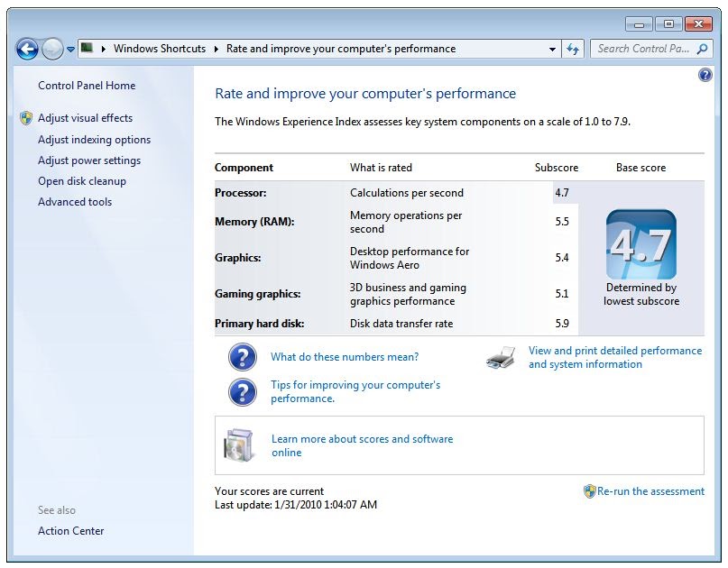Image resolution: width=728 pixels, height=568 pixels.
Task: Click the help icon next to improvement tips
Action: (242, 392)
